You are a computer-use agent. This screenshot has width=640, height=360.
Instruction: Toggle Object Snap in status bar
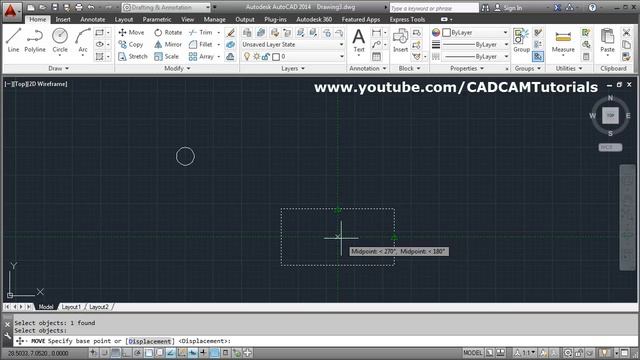click(x=149, y=353)
